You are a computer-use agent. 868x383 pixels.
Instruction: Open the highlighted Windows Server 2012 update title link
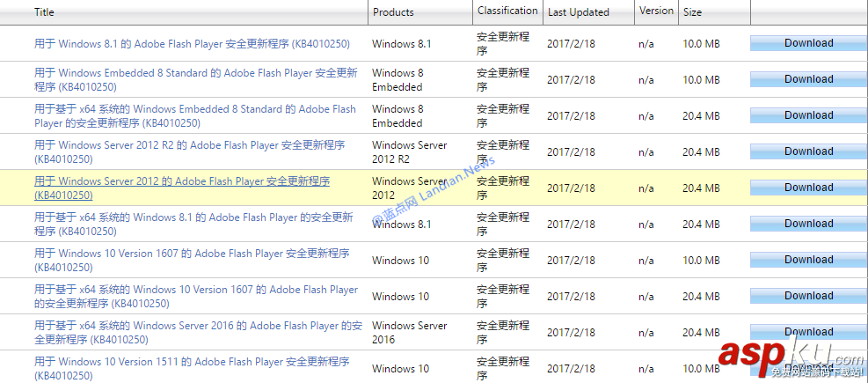[182, 181]
